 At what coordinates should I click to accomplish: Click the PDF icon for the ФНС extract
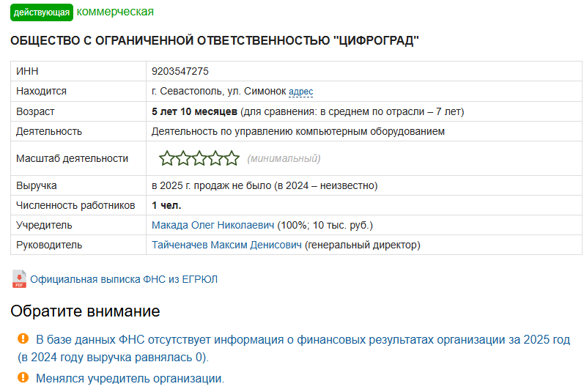pos(19,279)
